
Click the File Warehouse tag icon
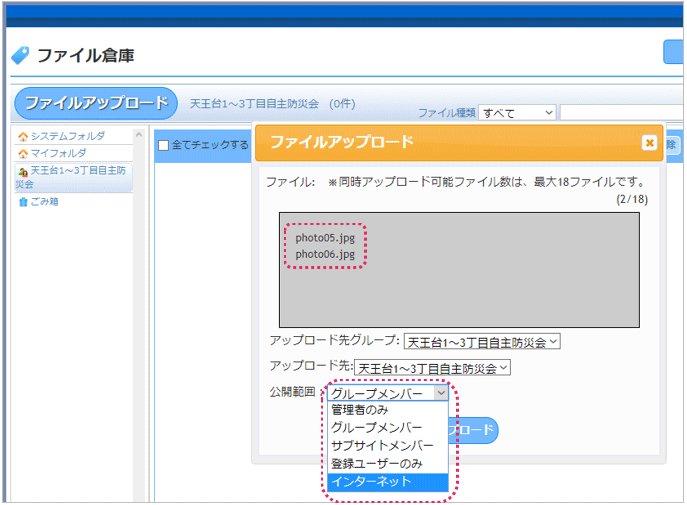pos(20,56)
